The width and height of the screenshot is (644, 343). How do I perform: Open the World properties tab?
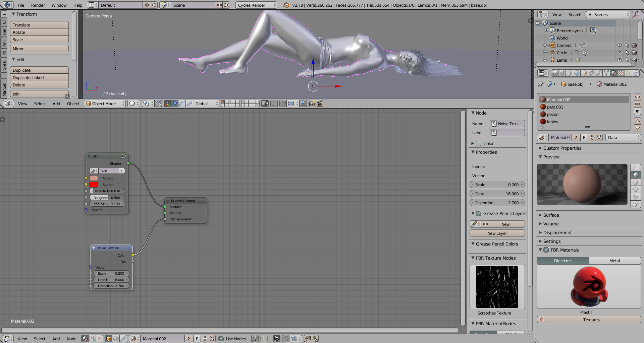(x=577, y=73)
